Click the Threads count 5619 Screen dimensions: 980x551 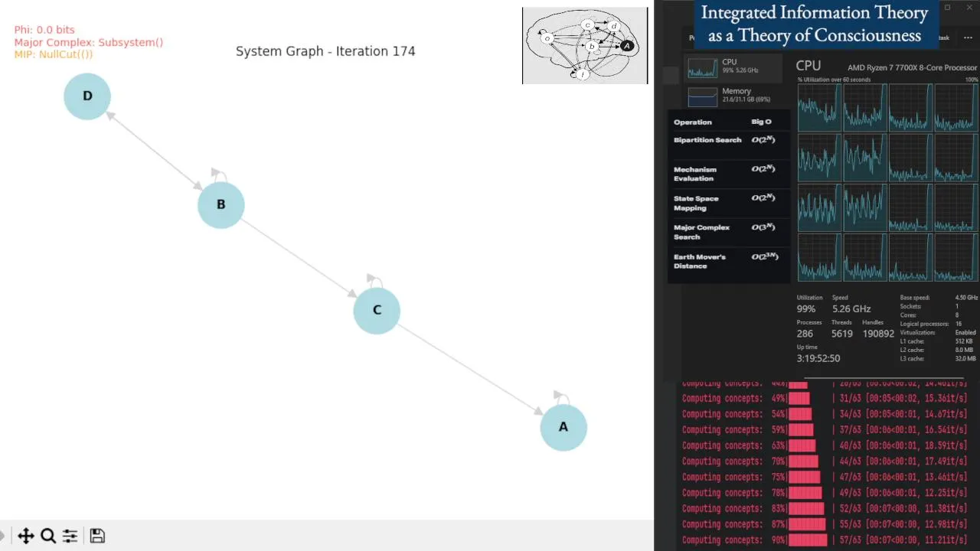pos(842,334)
